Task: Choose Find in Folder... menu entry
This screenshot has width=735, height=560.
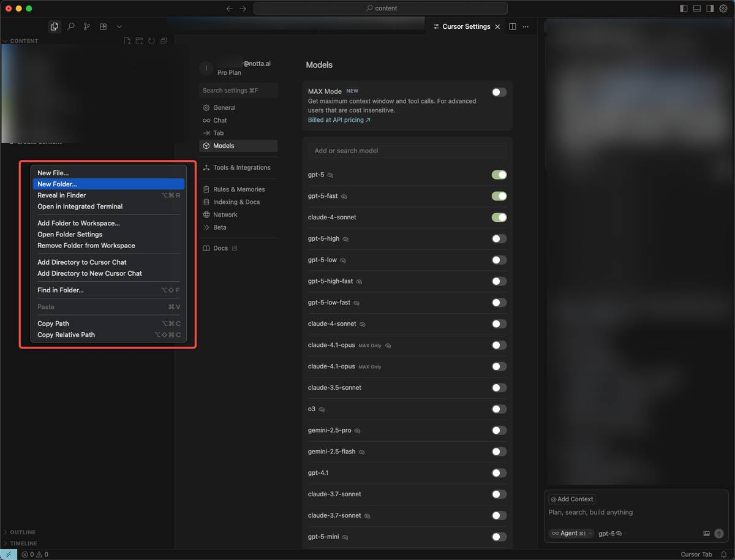Action: 108,290
